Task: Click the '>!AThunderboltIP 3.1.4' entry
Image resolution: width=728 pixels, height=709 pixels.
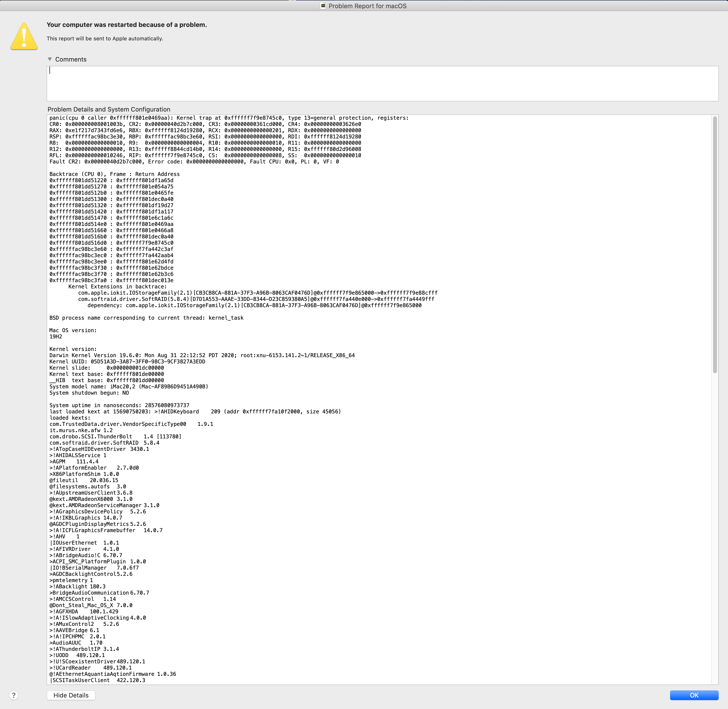Action: coord(84,649)
